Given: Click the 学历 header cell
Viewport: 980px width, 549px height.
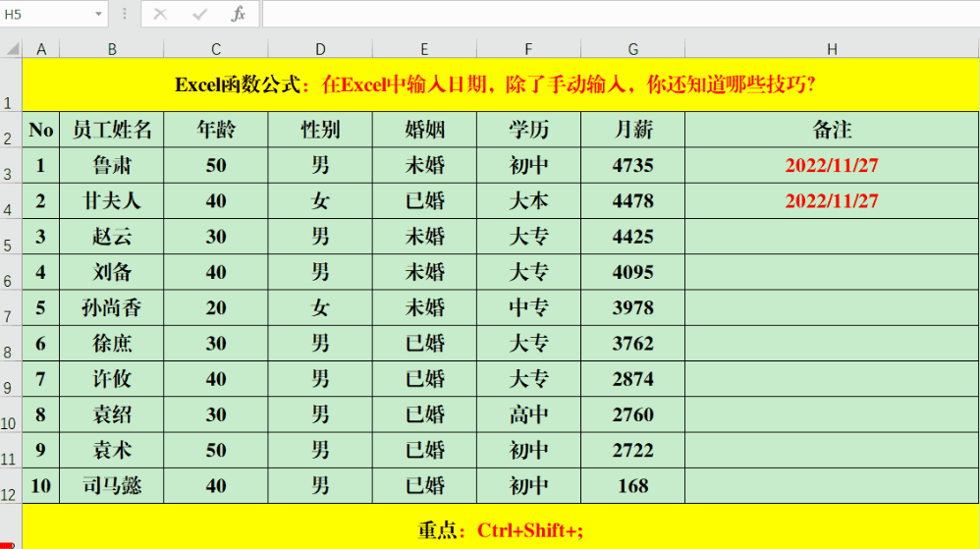Looking at the screenshot, I should point(528,130).
